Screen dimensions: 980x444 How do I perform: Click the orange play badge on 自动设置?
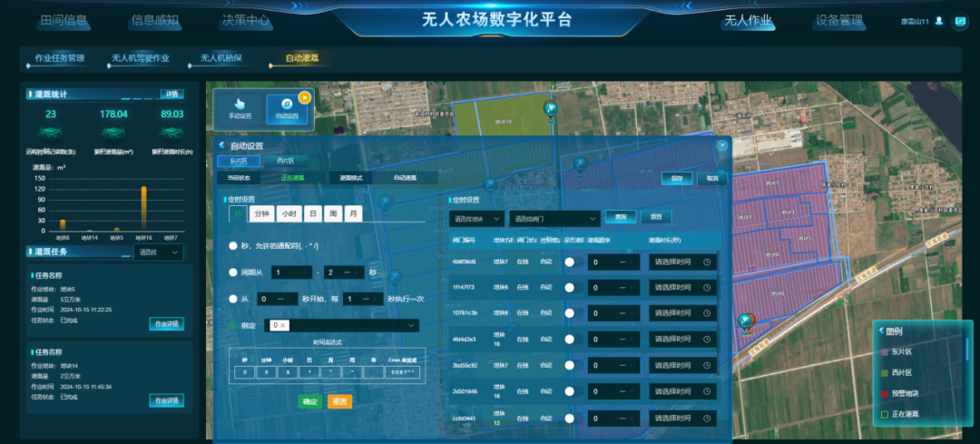pyautogui.click(x=305, y=97)
